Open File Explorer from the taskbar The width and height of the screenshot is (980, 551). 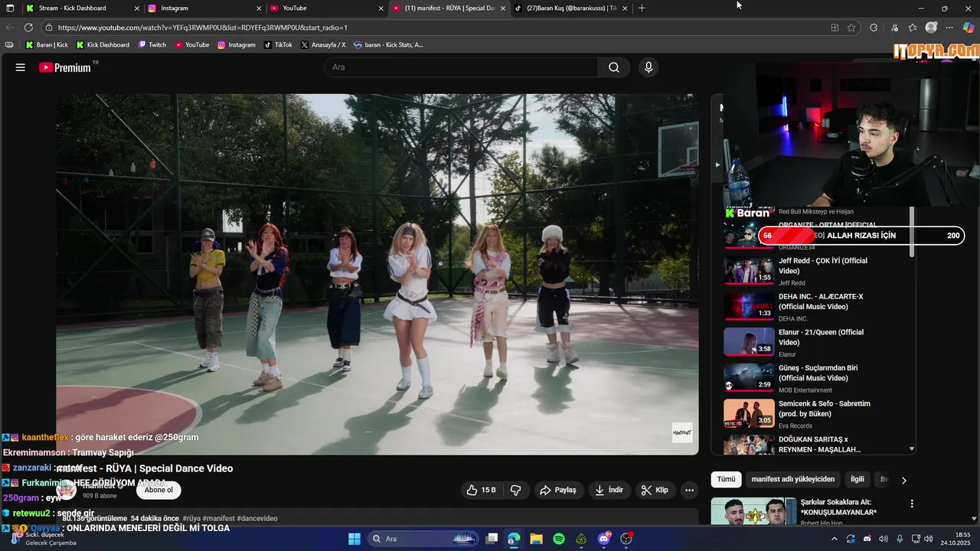(x=536, y=539)
